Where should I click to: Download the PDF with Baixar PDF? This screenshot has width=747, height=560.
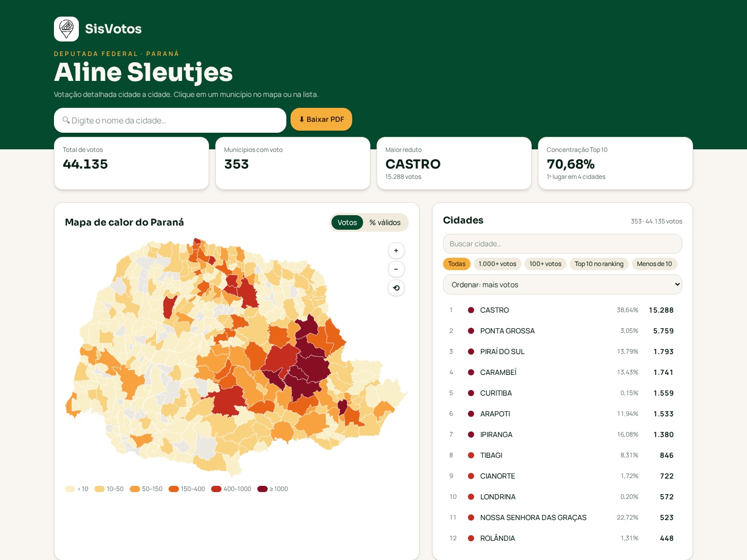321,119
